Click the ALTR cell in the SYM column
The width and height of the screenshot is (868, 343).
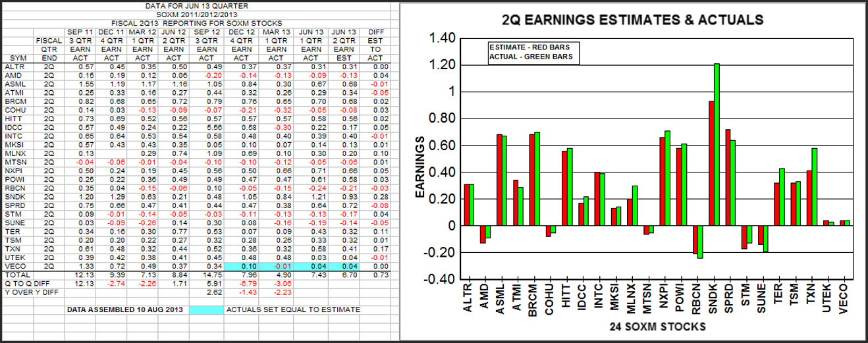point(14,66)
